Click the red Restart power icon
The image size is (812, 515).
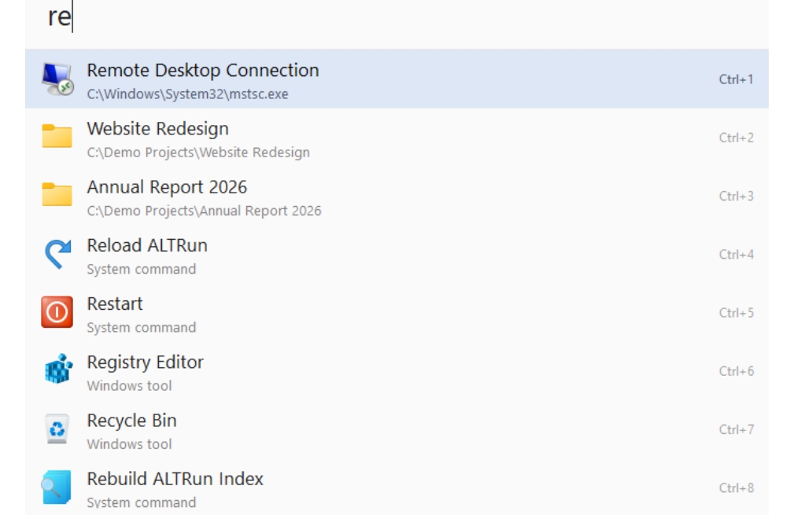tap(57, 312)
